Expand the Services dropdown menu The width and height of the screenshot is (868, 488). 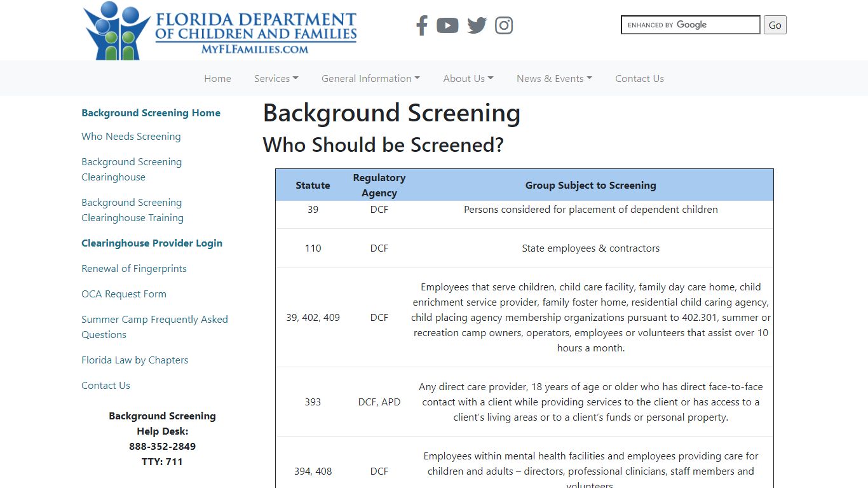[276, 79]
